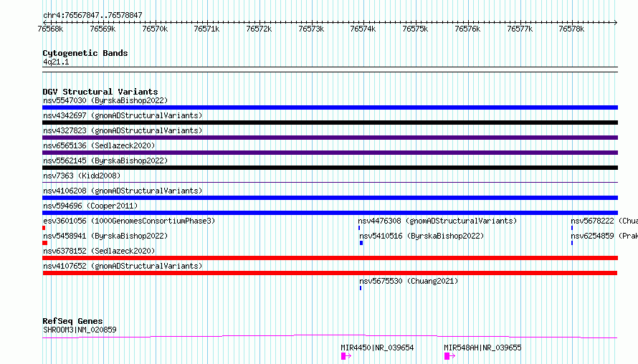The image size is (638, 364).
Task: Open the esv3601056 (1000GenomesConsortiumPhase3) label
Action: (x=129, y=221)
